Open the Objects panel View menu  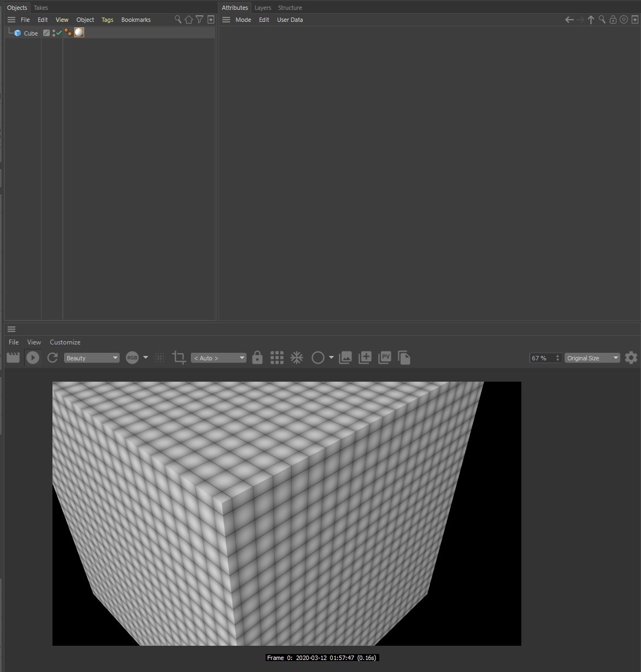pos(62,20)
